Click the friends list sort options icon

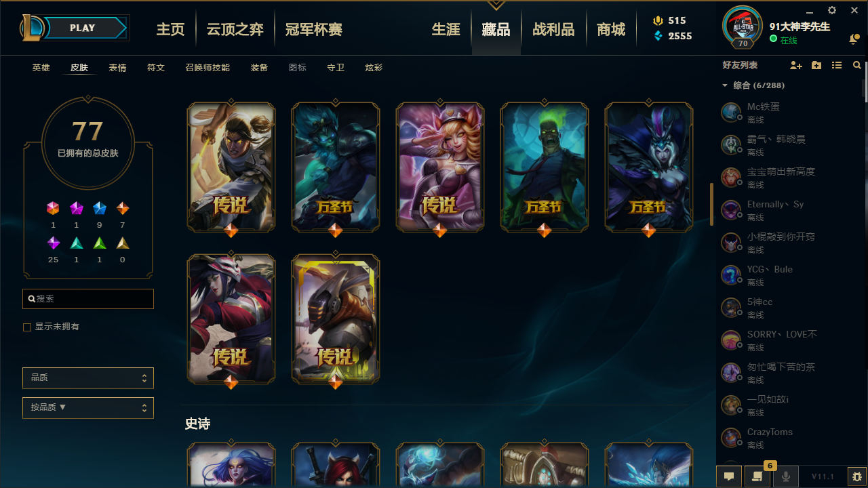(837, 66)
